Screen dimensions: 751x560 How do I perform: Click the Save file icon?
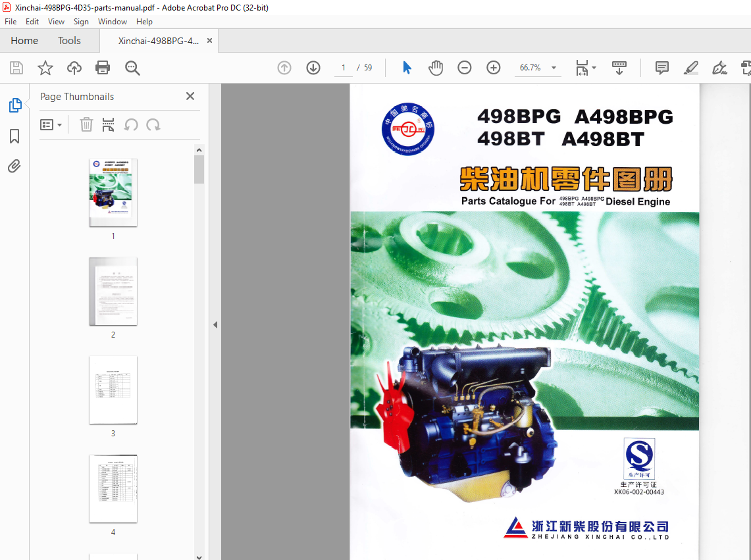16,68
